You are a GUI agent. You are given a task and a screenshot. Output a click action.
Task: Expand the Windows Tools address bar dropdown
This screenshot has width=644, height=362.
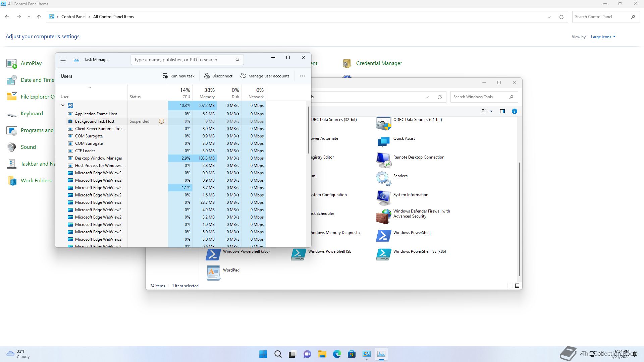tap(427, 97)
